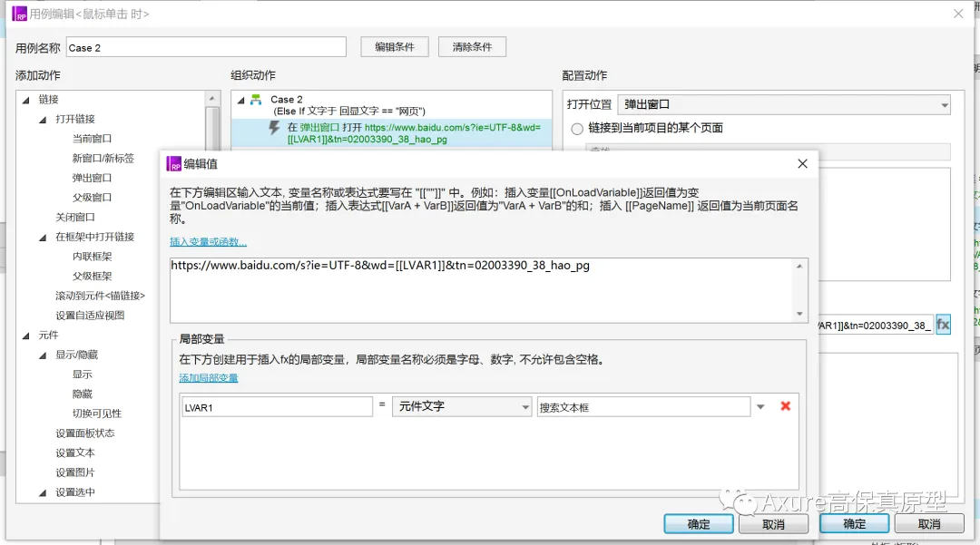Select 隐藏 action
Viewport: 980px width, 545px height.
tap(82, 394)
